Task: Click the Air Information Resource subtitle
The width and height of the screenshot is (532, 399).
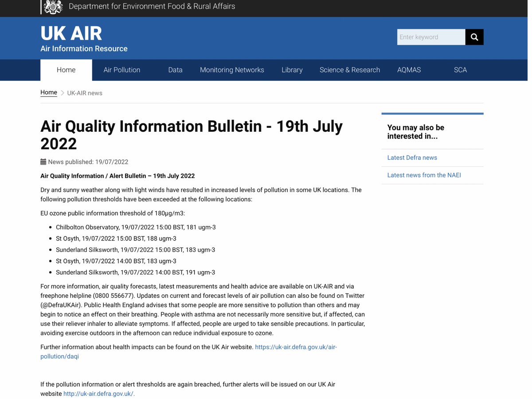Action: point(84,49)
